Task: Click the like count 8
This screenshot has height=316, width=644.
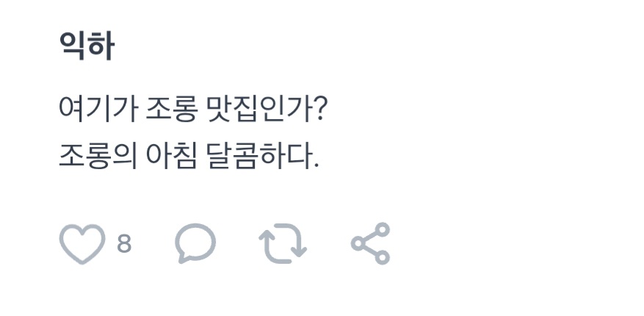Action: click(x=124, y=243)
